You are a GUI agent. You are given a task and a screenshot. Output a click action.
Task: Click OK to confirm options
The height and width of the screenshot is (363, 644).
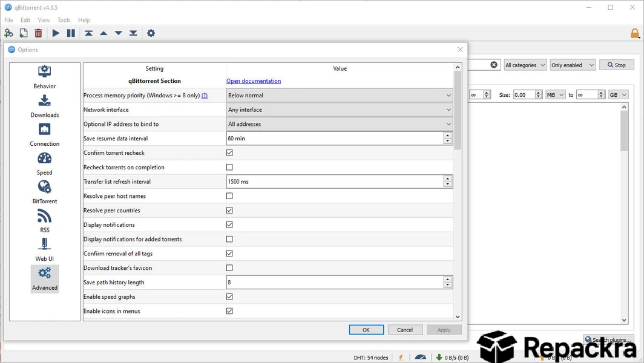(x=366, y=330)
